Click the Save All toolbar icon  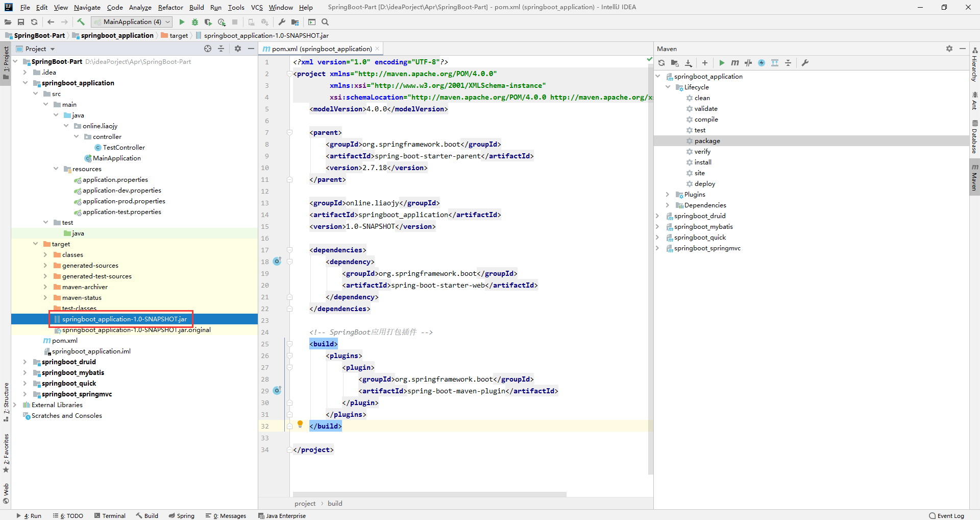(x=21, y=22)
